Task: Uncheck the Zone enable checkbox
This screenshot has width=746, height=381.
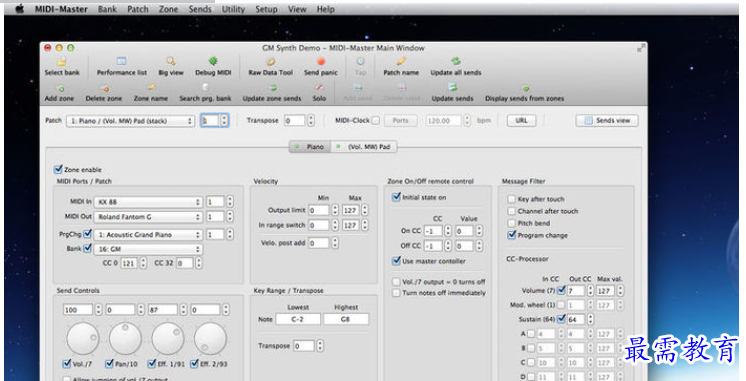Action: pyautogui.click(x=58, y=169)
